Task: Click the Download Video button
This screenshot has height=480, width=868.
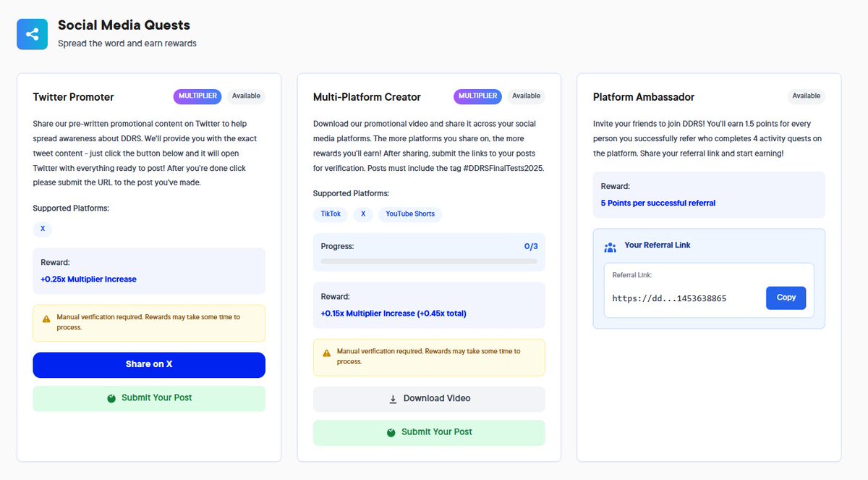Action: pyautogui.click(x=429, y=399)
